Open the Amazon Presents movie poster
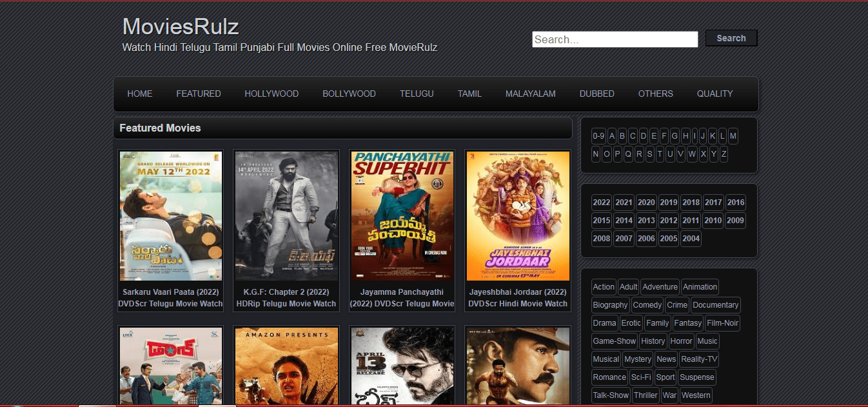Viewport: 868px width, 407px height. [x=286, y=366]
